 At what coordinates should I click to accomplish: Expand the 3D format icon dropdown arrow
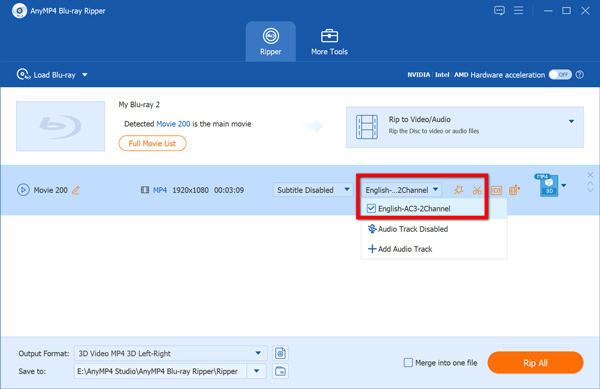(564, 186)
